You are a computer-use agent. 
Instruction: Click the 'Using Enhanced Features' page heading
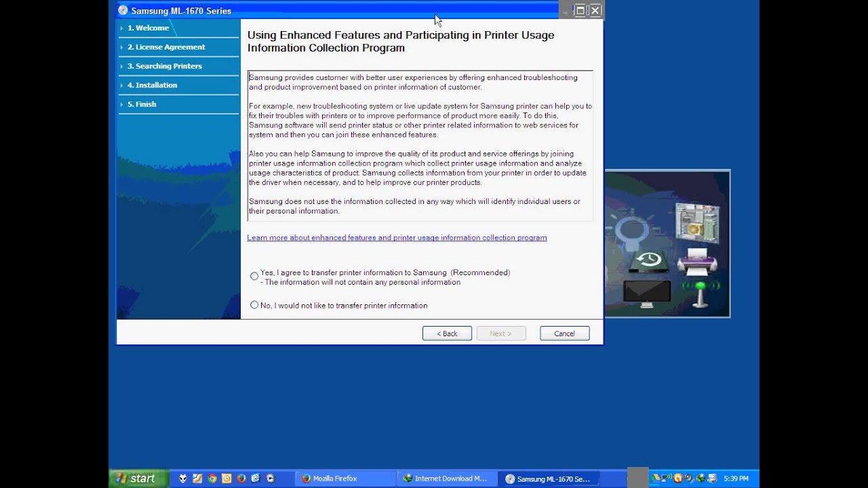pyautogui.click(x=401, y=41)
